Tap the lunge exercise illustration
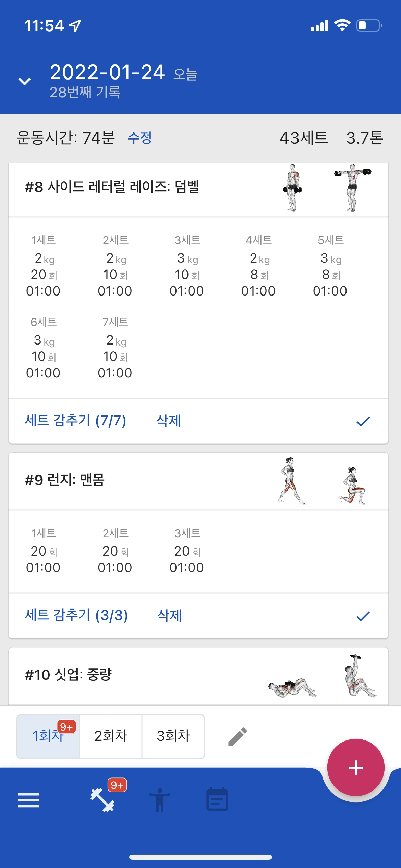The image size is (401, 868). point(322,481)
